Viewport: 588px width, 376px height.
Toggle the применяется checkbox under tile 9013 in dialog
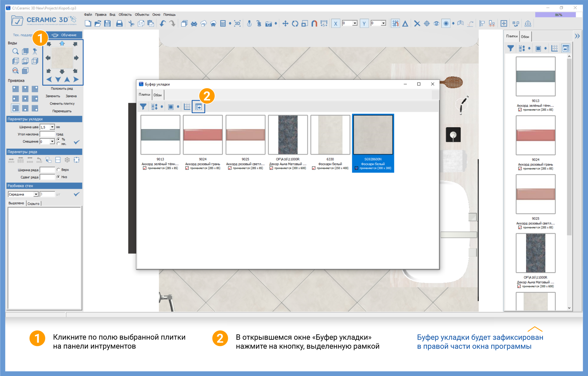point(145,168)
